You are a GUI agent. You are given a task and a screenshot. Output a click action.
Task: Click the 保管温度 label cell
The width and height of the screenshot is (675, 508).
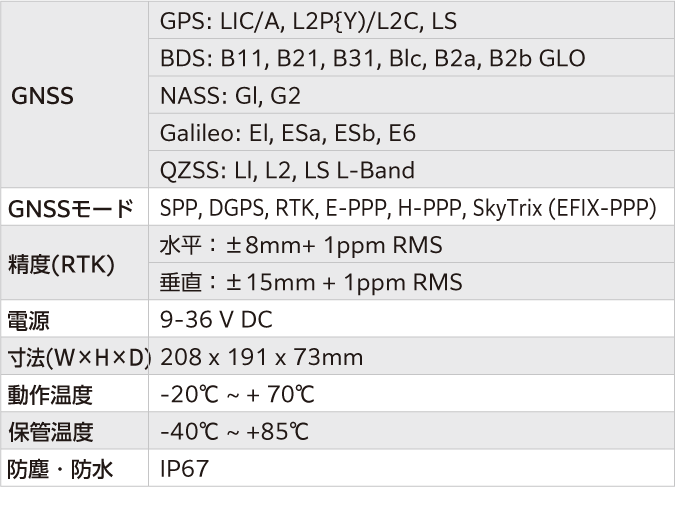[50, 432]
